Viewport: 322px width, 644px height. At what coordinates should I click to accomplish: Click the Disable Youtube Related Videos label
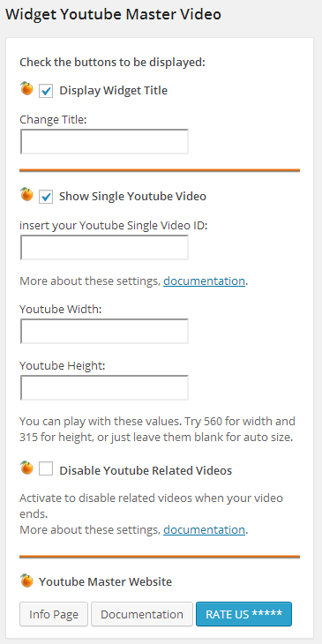146,471
